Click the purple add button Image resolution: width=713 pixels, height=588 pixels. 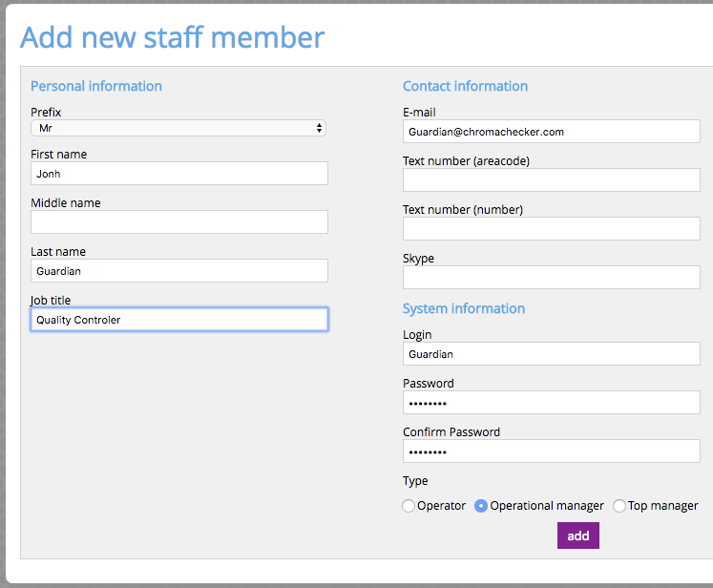coord(578,535)
